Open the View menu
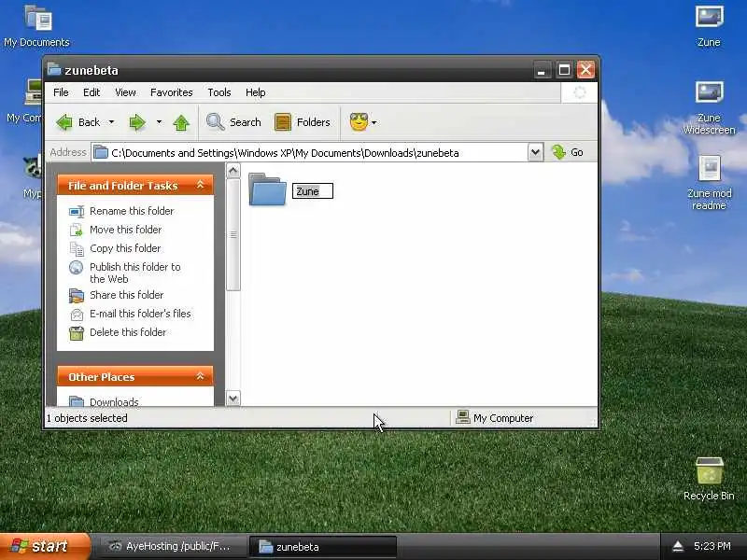 (x=125, y=92)
